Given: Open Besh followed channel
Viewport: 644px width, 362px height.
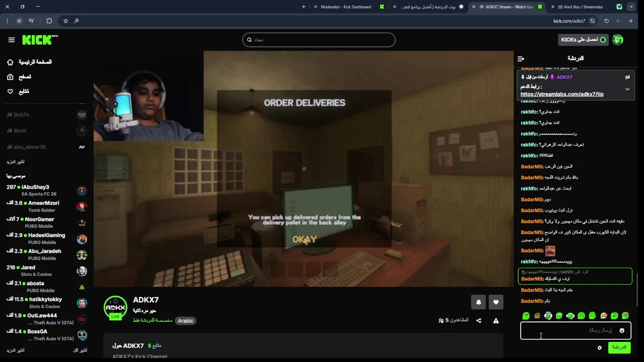Looking at the screenshot, I should pyautogui.click(x=46, y=131).
